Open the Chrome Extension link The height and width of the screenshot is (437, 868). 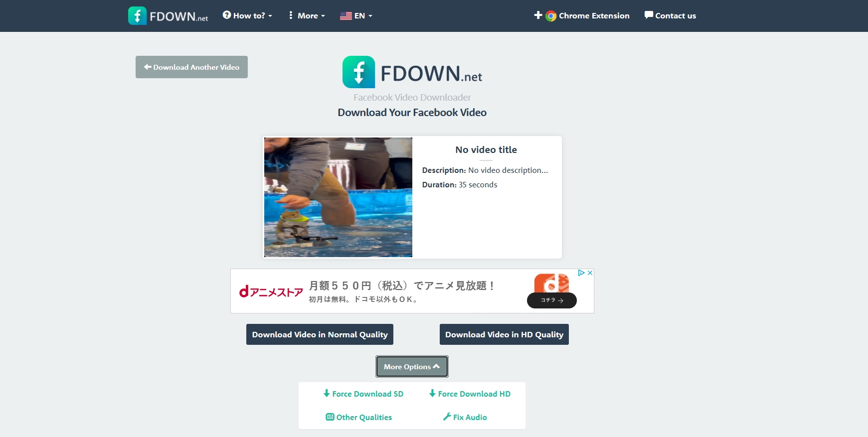coord(582,15)
